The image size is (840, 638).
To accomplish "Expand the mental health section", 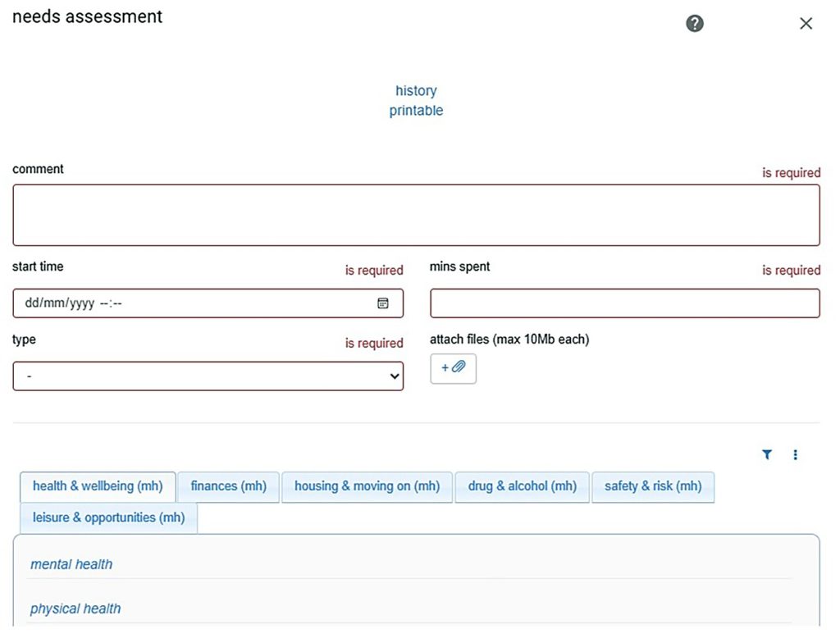I will click(71, 564).
